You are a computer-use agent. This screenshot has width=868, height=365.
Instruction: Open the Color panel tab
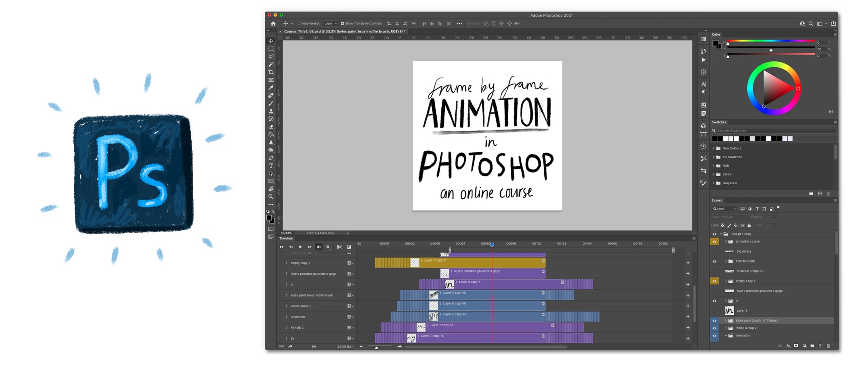tap(716, 34)
